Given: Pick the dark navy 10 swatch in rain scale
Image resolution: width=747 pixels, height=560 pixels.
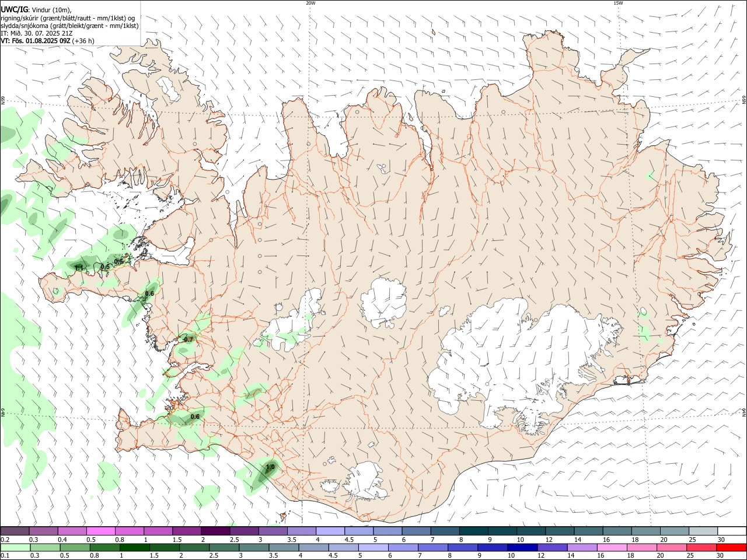Looking at the screenshot, I should [x=521, y=548].
